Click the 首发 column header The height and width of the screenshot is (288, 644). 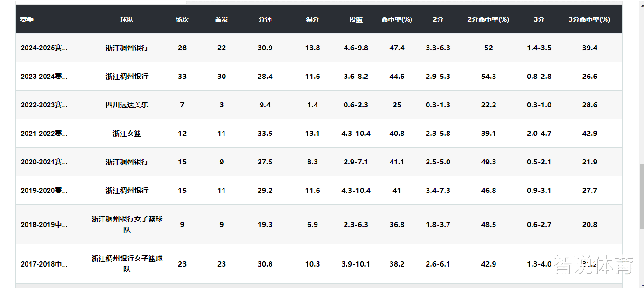(222, 19)
